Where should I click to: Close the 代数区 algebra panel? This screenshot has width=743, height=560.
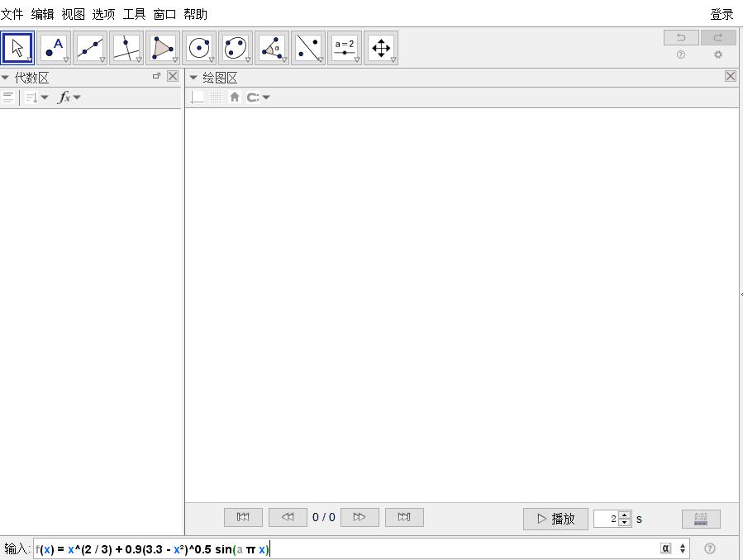173,76
